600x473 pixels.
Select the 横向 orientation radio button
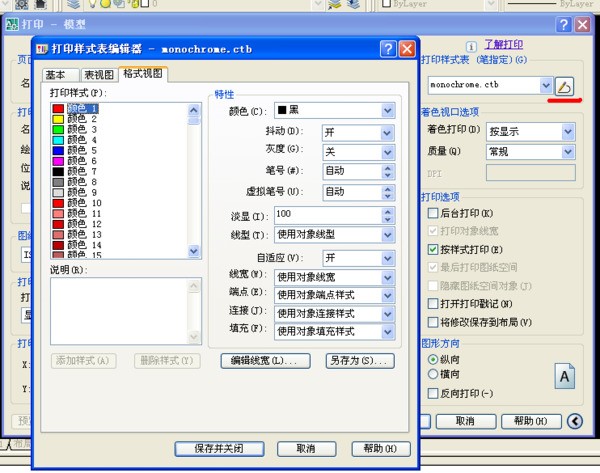433,374
